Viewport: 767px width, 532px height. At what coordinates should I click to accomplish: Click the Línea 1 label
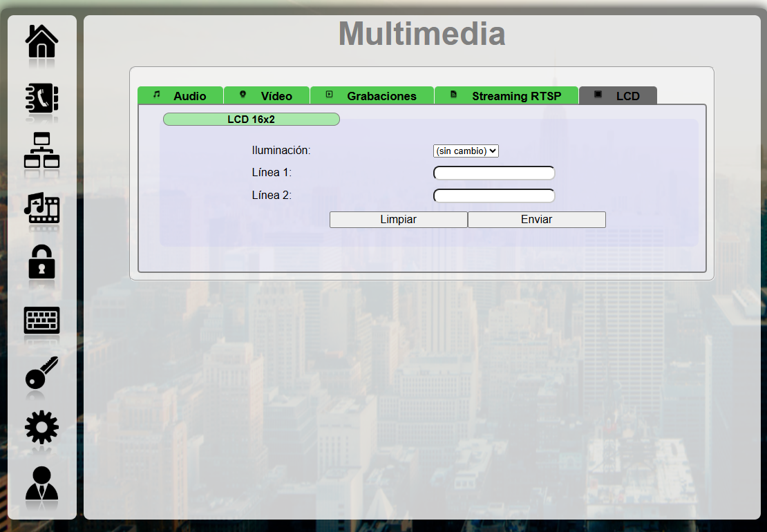tap(272, 173)
